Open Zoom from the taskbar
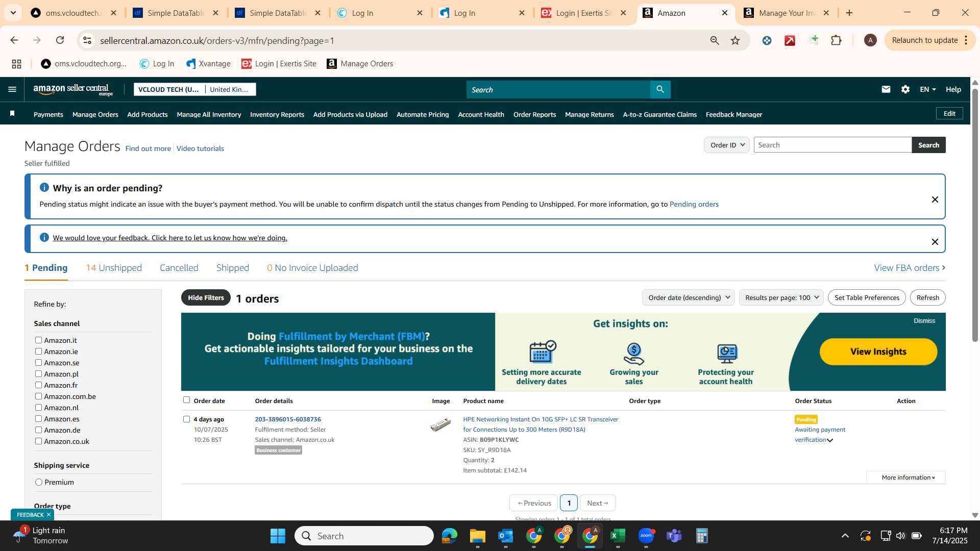Image resolution: width=980 pixels, height=551 pixels. [646, 536]
